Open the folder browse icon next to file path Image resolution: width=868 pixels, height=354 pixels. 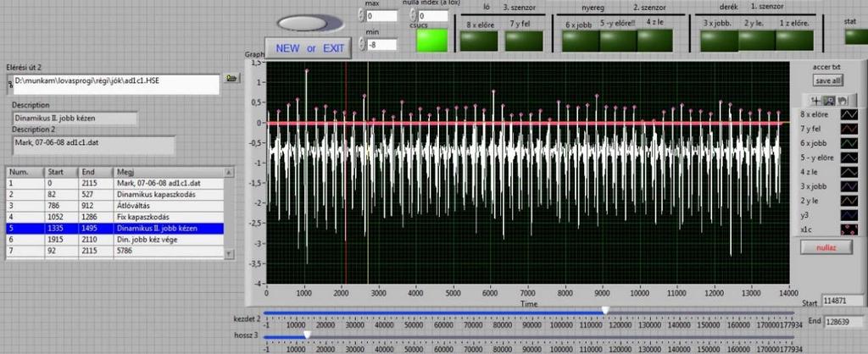pos(232,79)
